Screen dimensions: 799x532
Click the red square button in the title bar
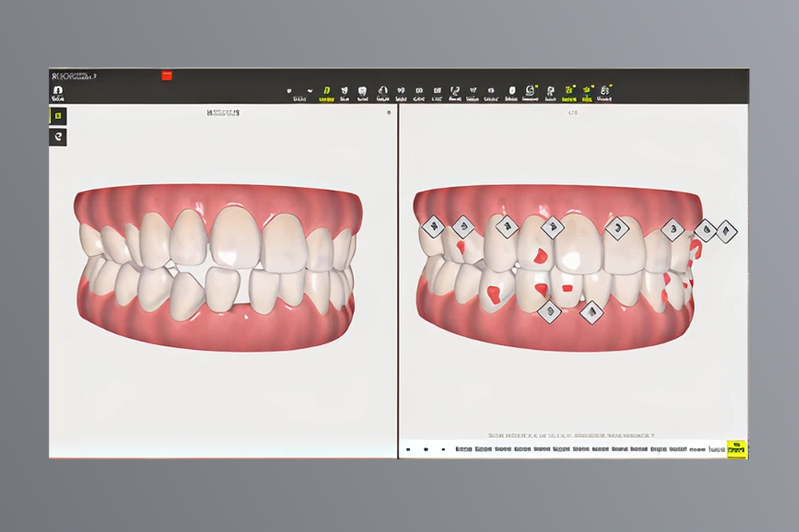(x=167, y=76)
